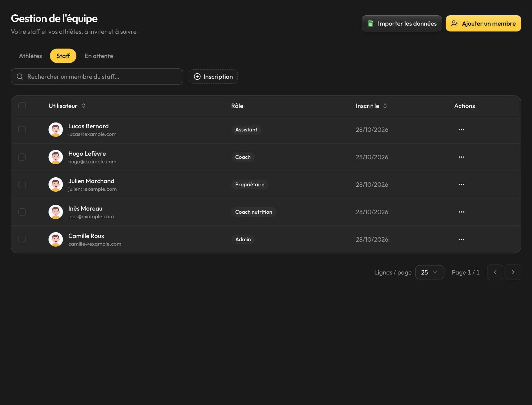The height and width of the screenshot is (405, 532).
Task: Click Camille Roux's avatar picture
Action: (56, 239)
